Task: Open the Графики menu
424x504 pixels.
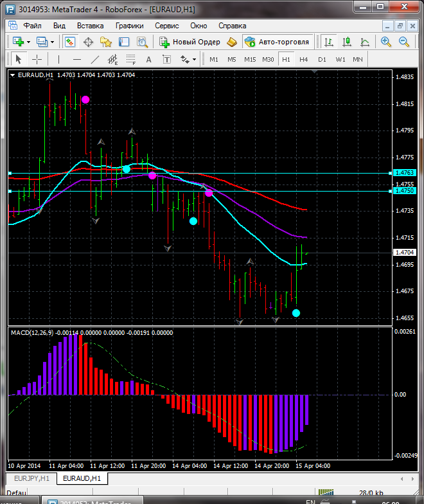Action: (129, 26)
